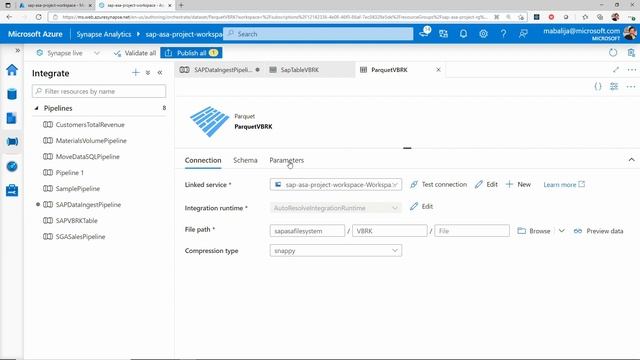The image size is (640, 360).
Task: Collapse the Integrate side panel
Action: tap(160, 73)
